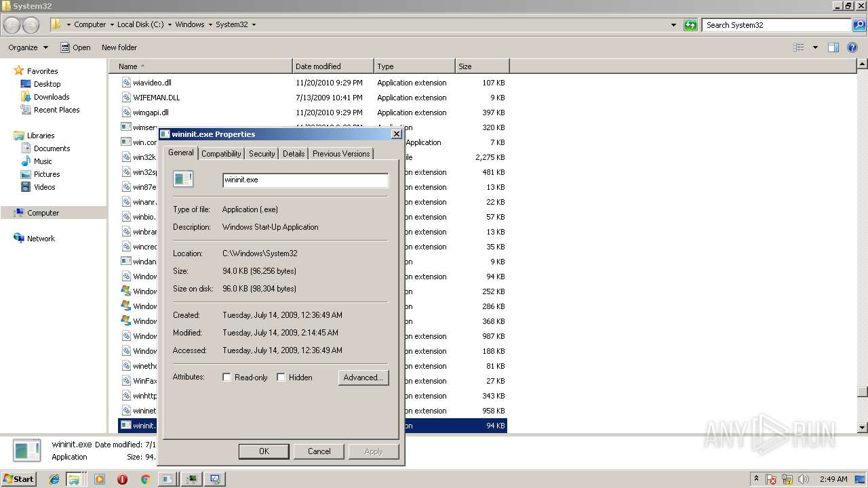Viewport: 868px width, 488px height.
Task: Click the Advanced... attributes button
Action: click(363, 378)
